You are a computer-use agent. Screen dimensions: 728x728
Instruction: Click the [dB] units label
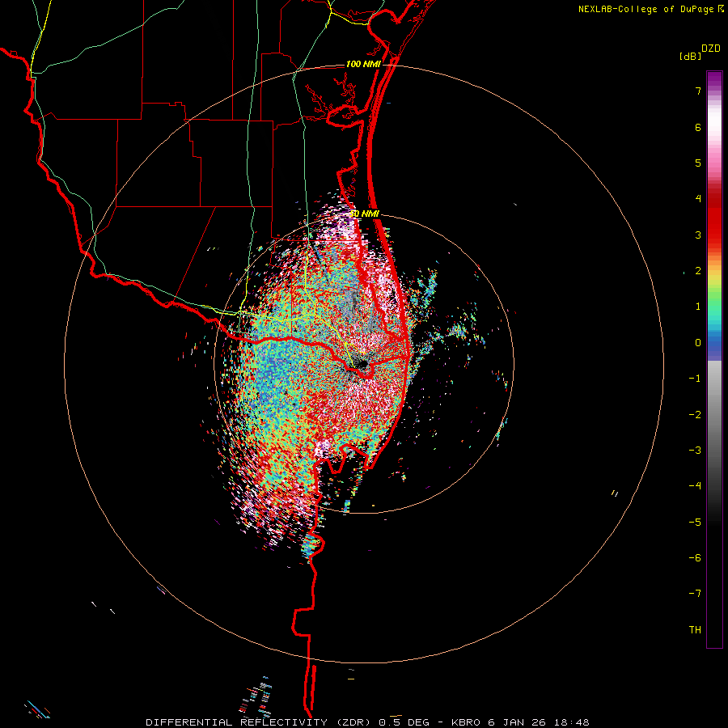point(691,56)
